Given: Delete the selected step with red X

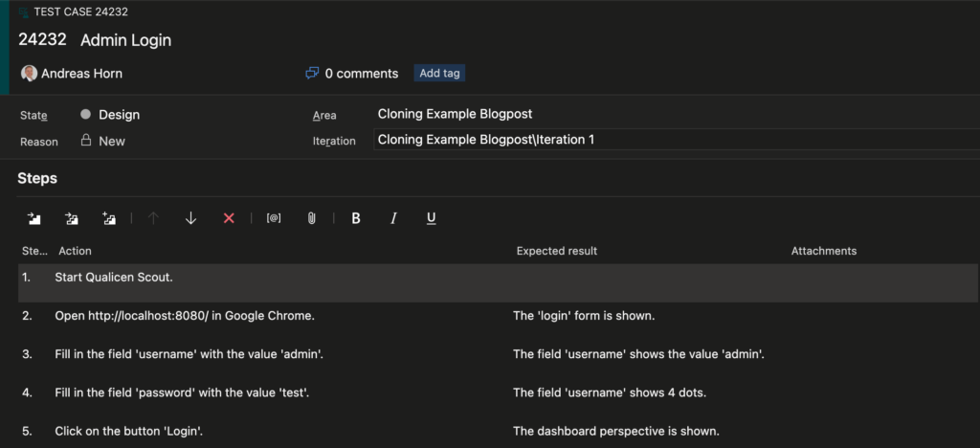Looking at the screenshot, I should click(229, 218).
